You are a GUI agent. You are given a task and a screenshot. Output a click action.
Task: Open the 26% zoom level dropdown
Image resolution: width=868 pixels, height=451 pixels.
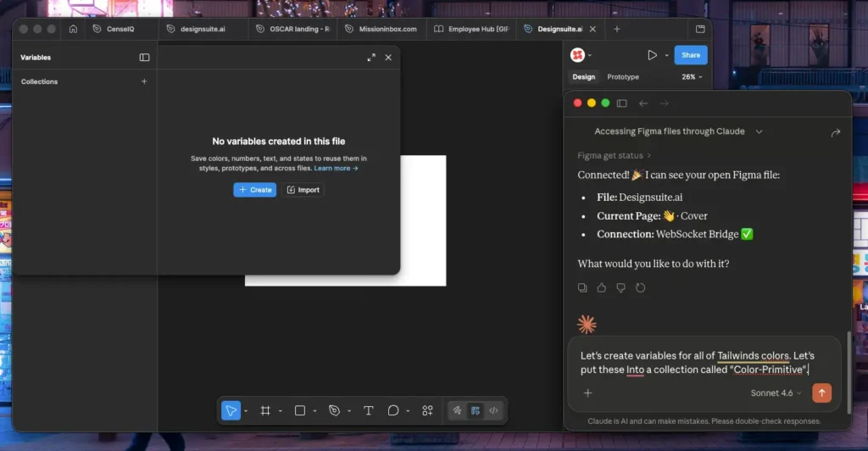coord(692,77)
